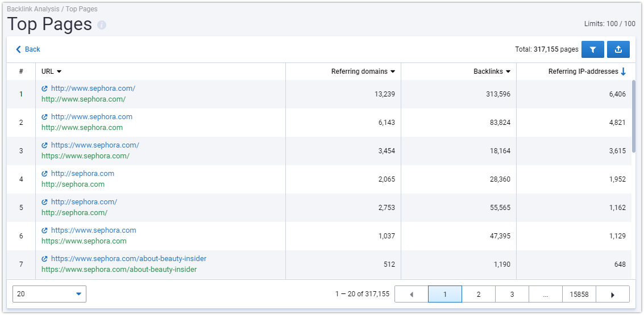Screen dimensions: 644x315
Task: Open external link icon in row 6
Action: (x=45, y=230)
